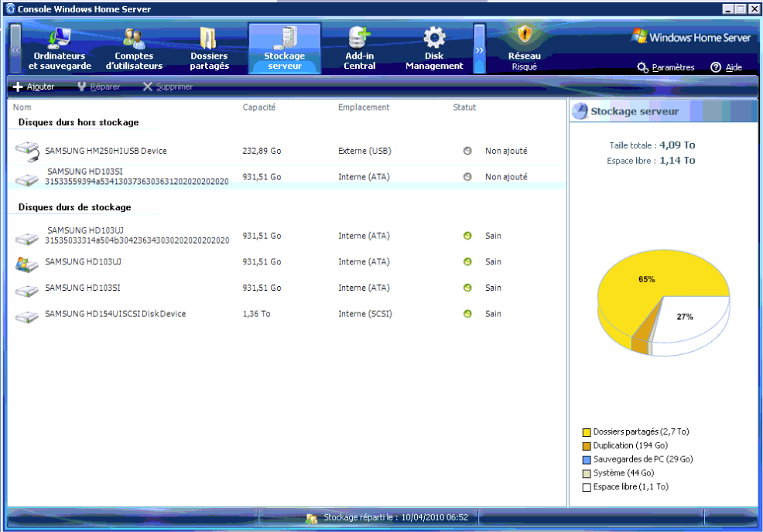
Task: Click drive icon of SAMSUNG HD103UJ 31535033314a
Action: (27, 239)
